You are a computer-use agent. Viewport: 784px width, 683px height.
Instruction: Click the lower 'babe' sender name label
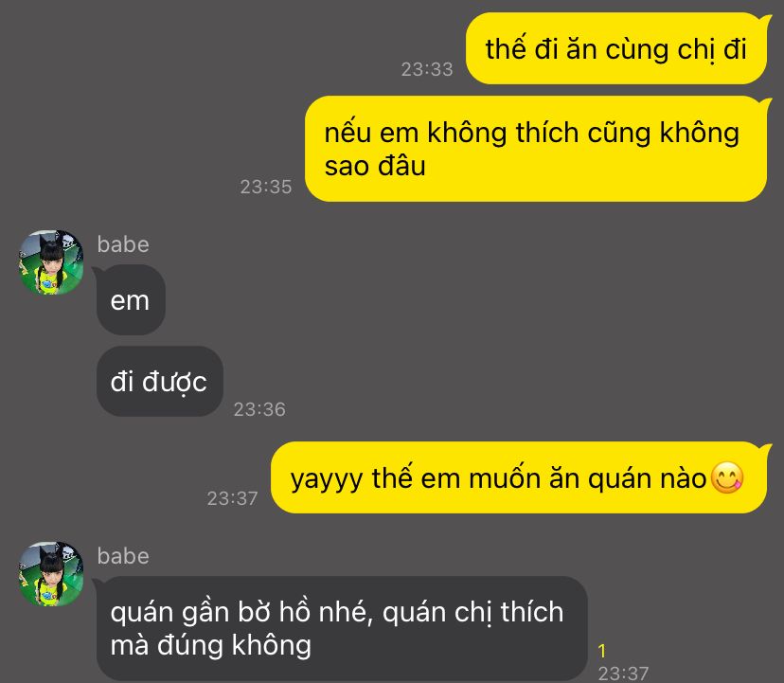point(123,556)
